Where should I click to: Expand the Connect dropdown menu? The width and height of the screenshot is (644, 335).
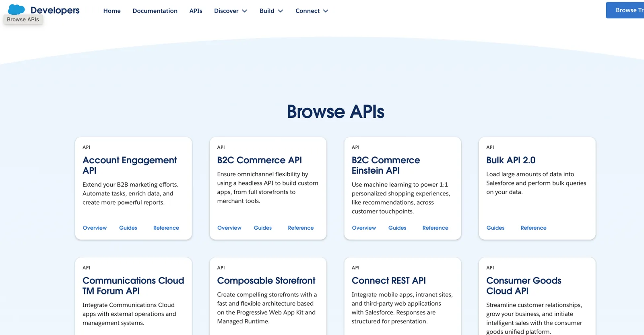tap(312, 11)
